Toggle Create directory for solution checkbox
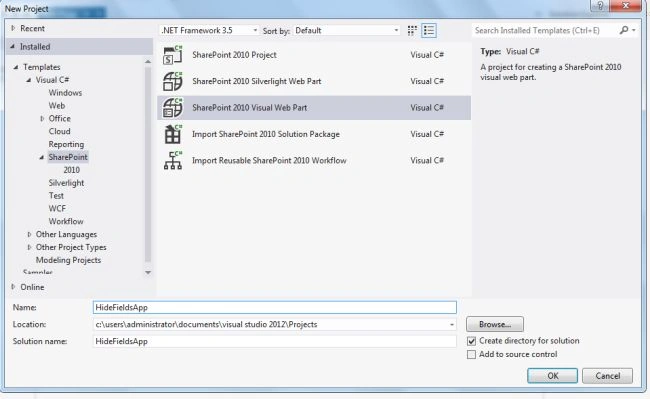Image resolution: width=650 pixels, height=399 pixels. click(471, 341)
